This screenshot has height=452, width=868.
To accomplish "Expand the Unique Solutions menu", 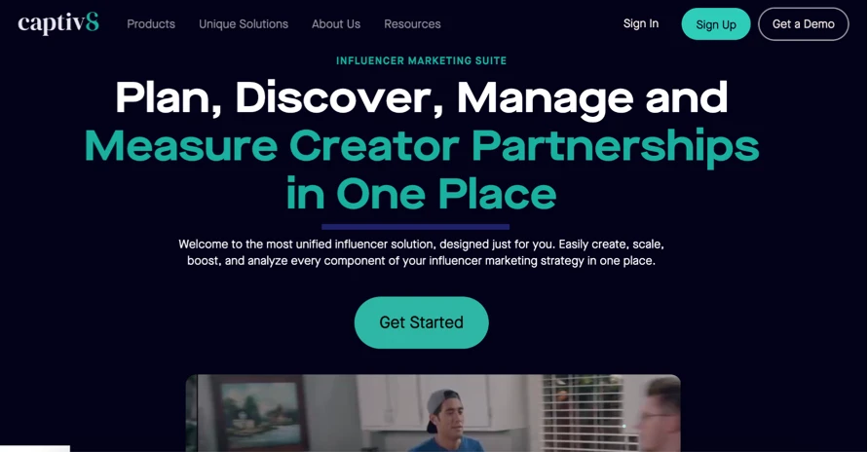I will pyautogui.click(x=244, y=24).
